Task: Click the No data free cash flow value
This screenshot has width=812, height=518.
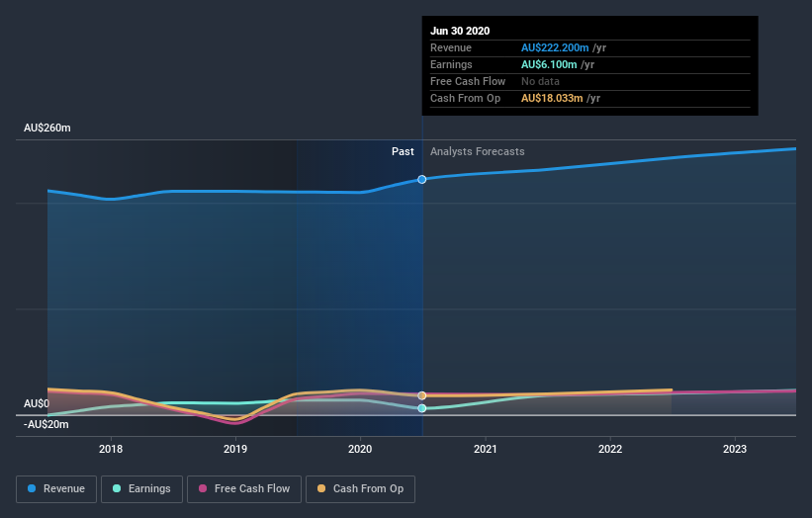Action: click(540, 81)
